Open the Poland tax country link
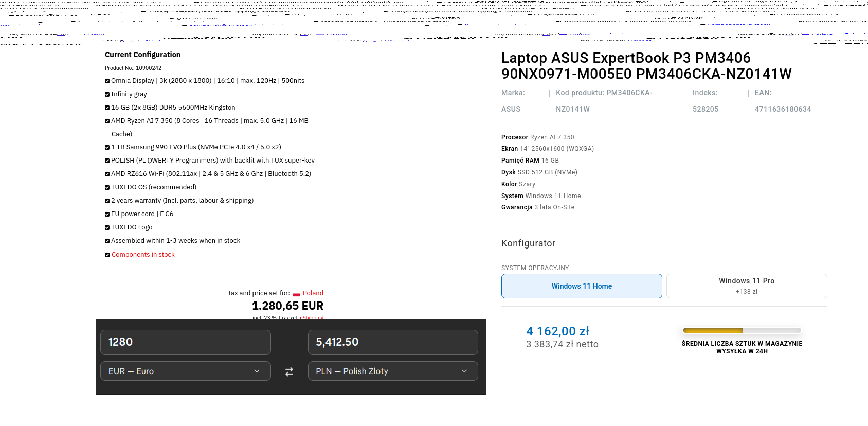 (313, 293)
